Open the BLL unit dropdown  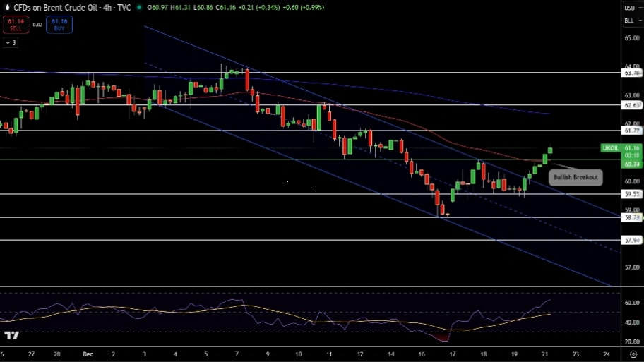pos(630,20)
